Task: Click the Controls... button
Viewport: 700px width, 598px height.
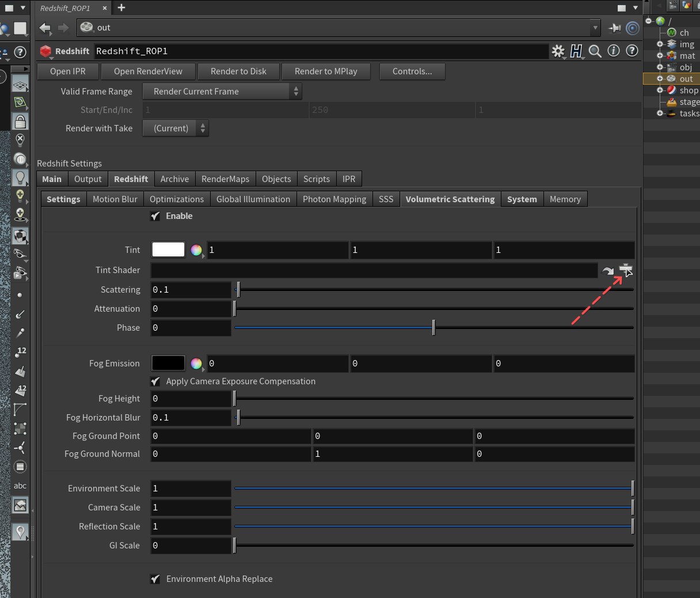Action: pos(412,71)
